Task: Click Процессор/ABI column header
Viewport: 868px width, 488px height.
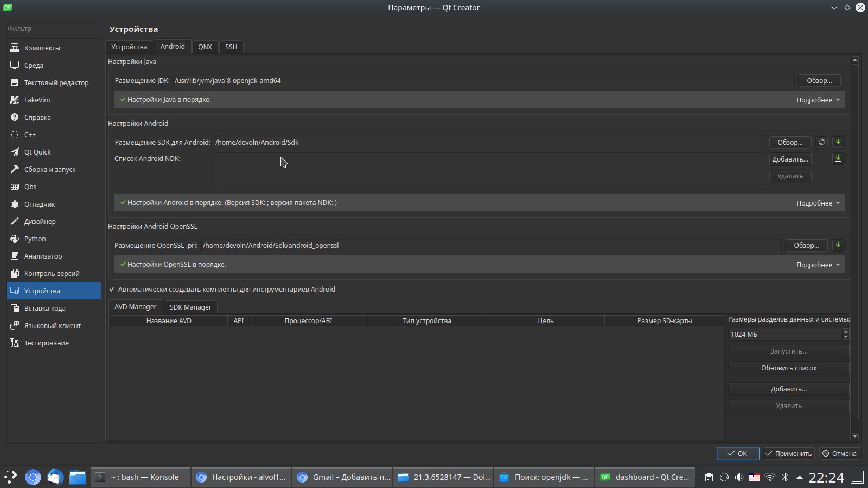Action: coord(308,320)
